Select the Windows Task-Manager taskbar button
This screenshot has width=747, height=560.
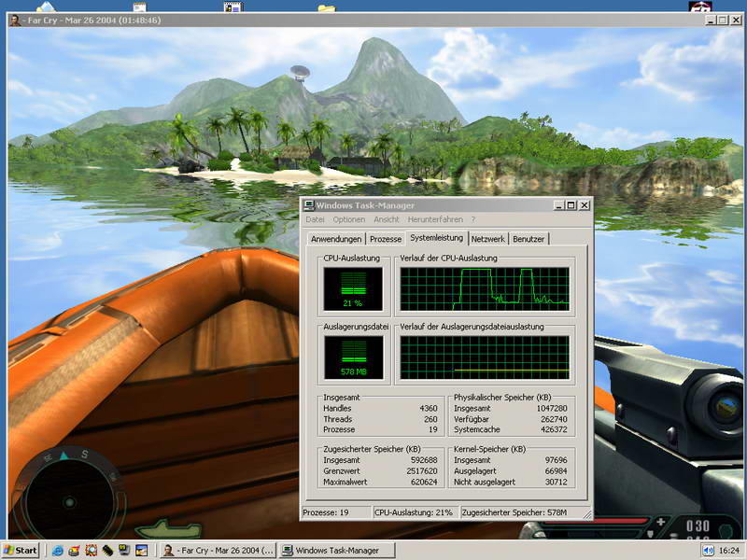click(336, 551)
